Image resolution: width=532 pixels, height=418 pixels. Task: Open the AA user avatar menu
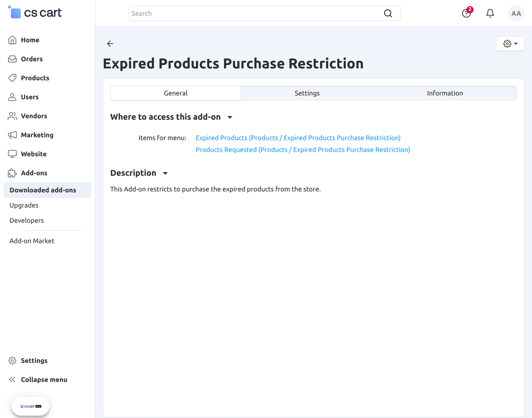point(516,13)
